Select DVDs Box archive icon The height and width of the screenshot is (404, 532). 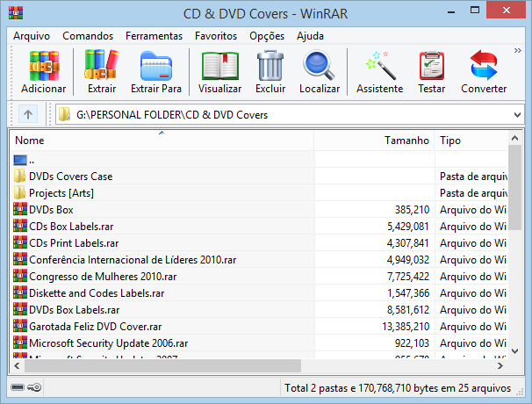tap(20, 209)
